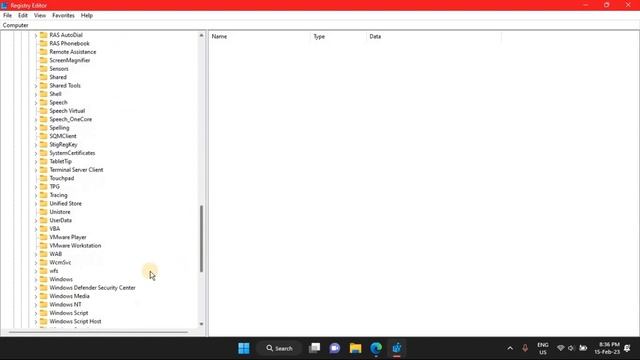Expand the Speech key
This screenshot has height=360, width=640.
click(36, 102)
